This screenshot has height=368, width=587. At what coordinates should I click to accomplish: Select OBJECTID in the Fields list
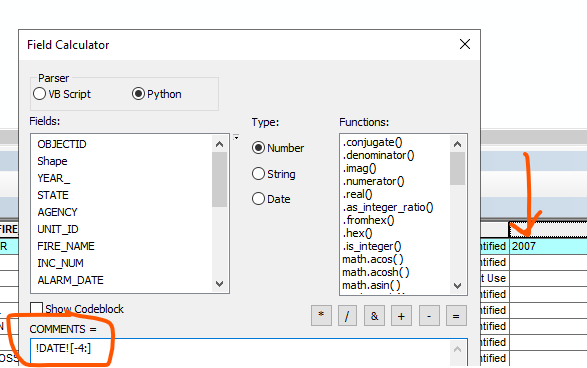[x=62, y=144]
